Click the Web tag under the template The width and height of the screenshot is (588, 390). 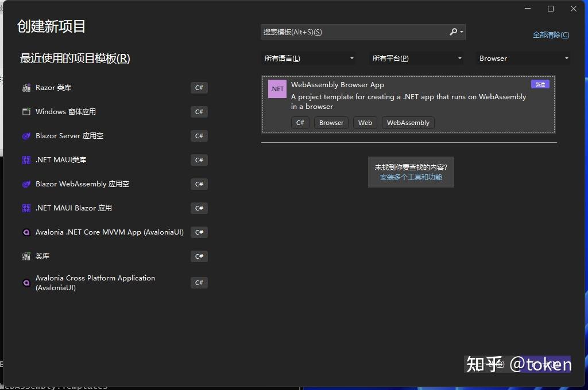coord(365,123)
